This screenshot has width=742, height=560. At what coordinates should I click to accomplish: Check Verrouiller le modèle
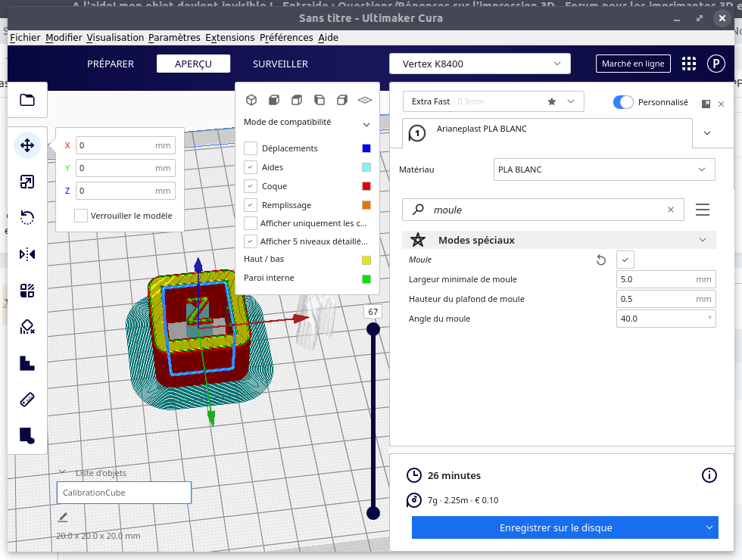81,216
